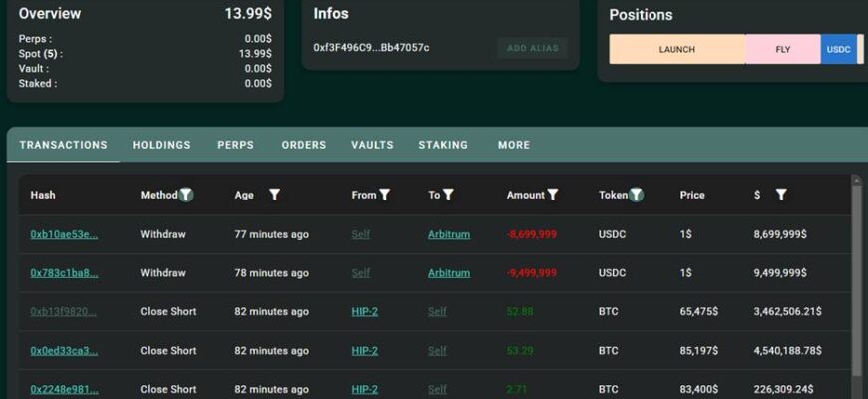
Task: Click the 52.88 BTC amount value
Action: pos(520,311)
